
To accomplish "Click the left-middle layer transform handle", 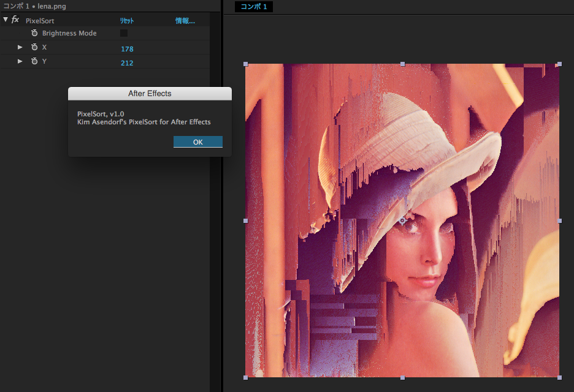I will 246,221.
